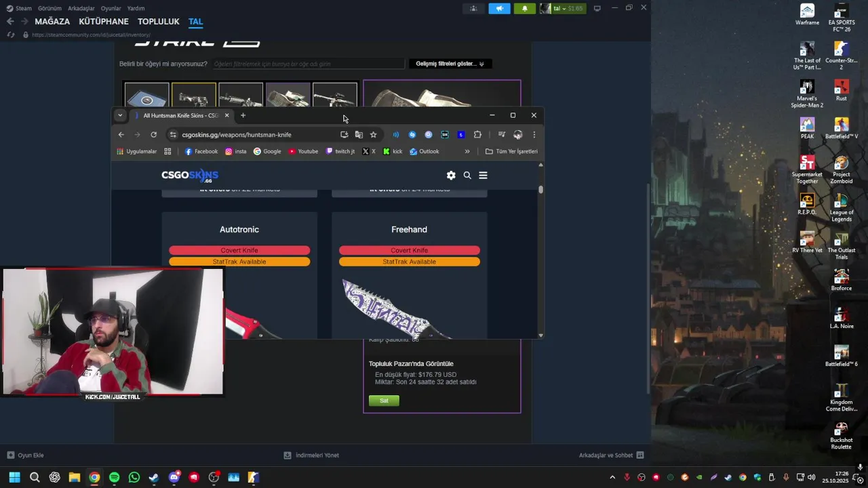Select All Huntsman Knife Skins tab
868x488 pixels.
[x=180, y=115]
